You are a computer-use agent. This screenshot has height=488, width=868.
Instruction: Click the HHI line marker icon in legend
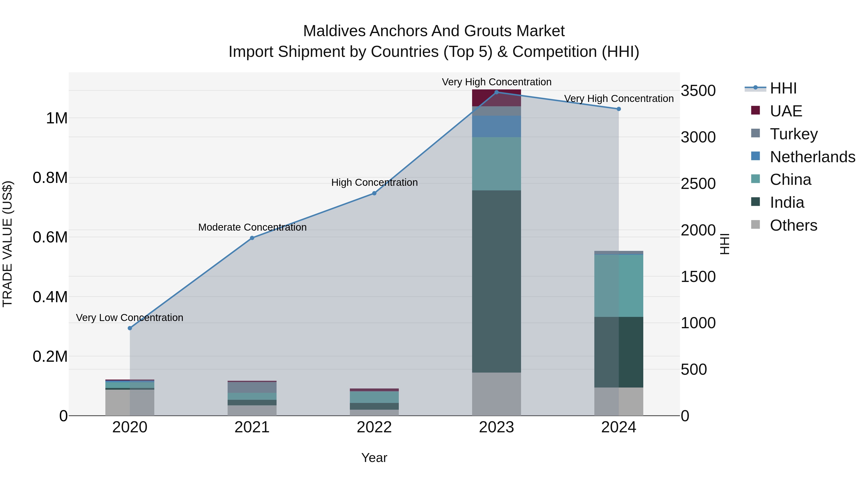[755, 88]
